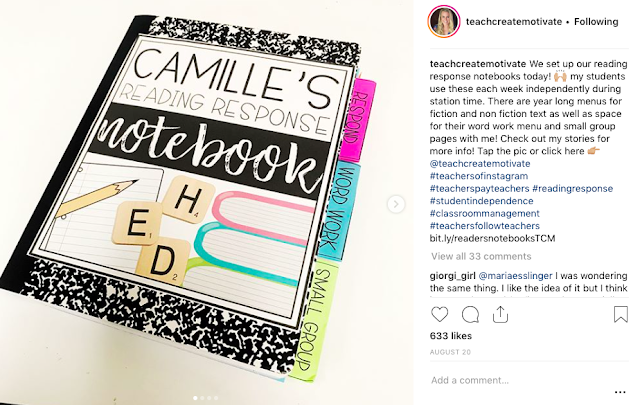Viewport: 640px width, 405px height.
Task: Open comments with the speech bubble icon
Action: (x=470, y=314)
